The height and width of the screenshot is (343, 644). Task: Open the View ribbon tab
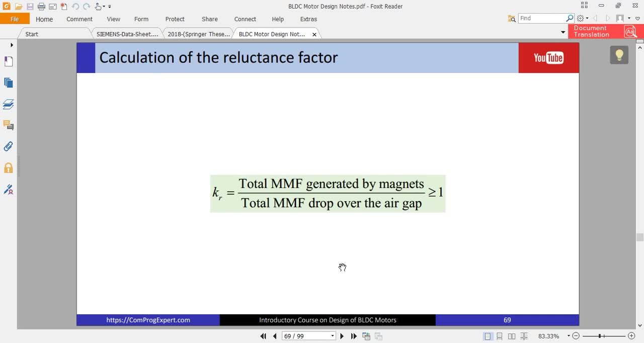[113, 19]
